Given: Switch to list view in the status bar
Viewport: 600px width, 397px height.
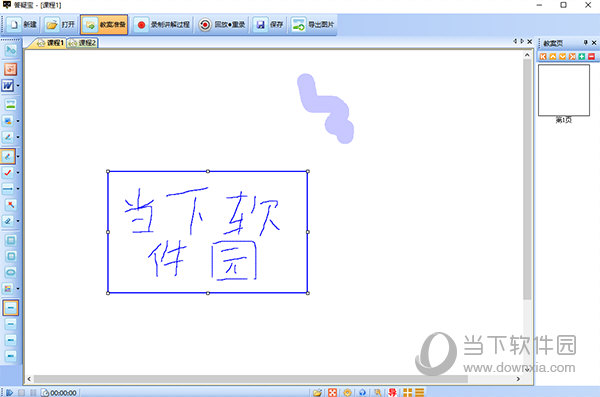Looking at the screenshot, I should click(420, 392).
